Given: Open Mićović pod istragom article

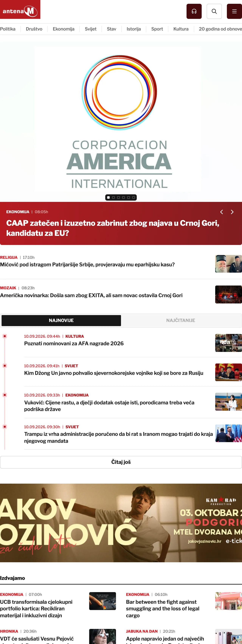Looking at the screenshot, I should [x=87, y=265].
